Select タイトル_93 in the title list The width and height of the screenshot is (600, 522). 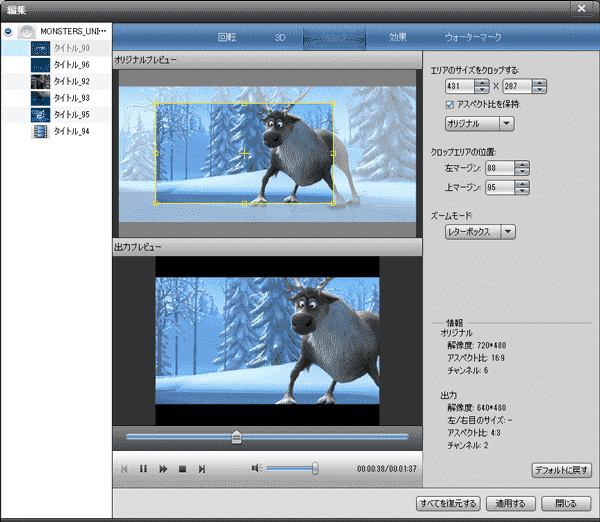pyautogui.click(x=71, y=98)
